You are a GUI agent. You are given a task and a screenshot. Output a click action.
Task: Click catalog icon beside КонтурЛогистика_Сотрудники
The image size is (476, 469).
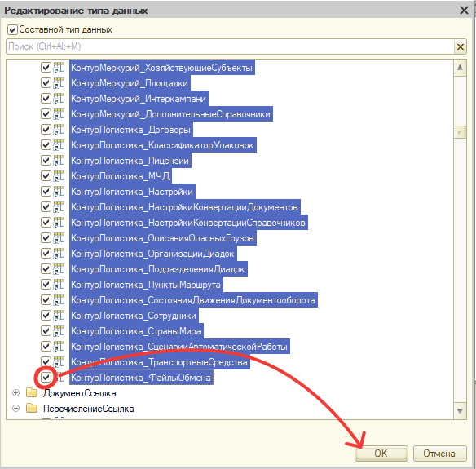tap(59, 316)
